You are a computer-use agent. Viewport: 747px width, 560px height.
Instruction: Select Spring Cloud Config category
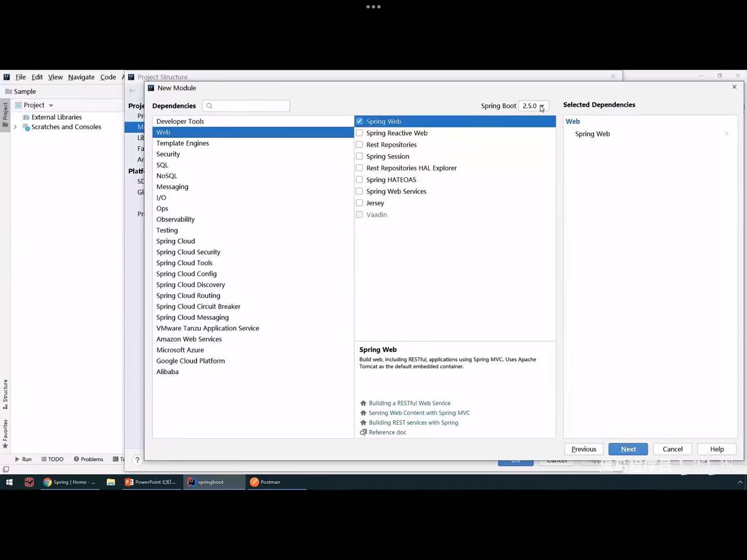pos(253,274)
